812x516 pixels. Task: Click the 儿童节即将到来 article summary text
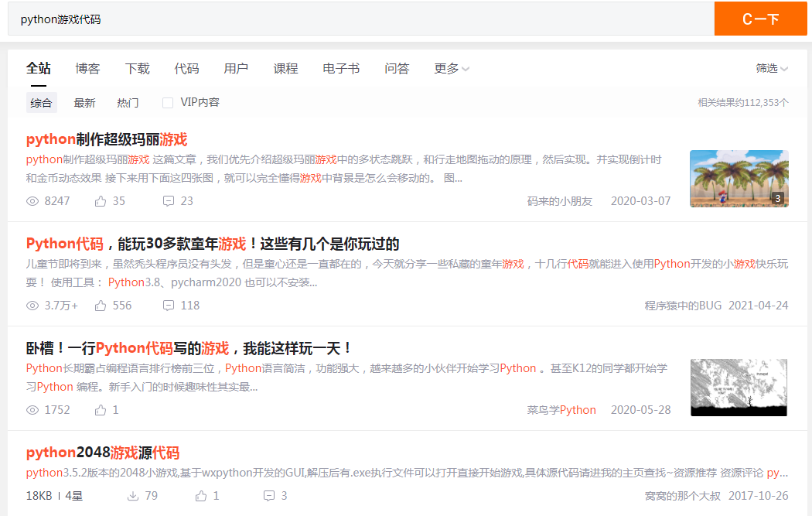click(x=407, y=273)
